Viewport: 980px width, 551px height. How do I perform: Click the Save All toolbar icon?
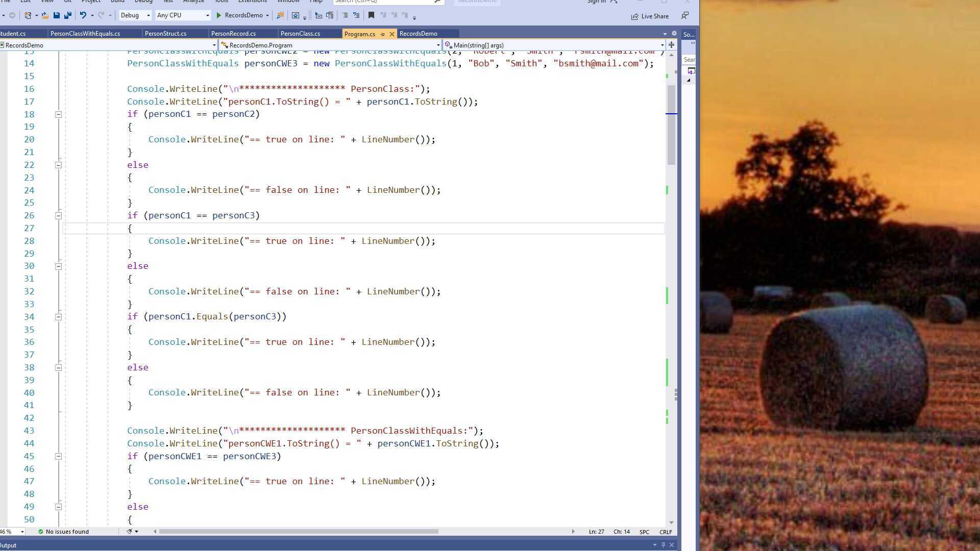67,15
